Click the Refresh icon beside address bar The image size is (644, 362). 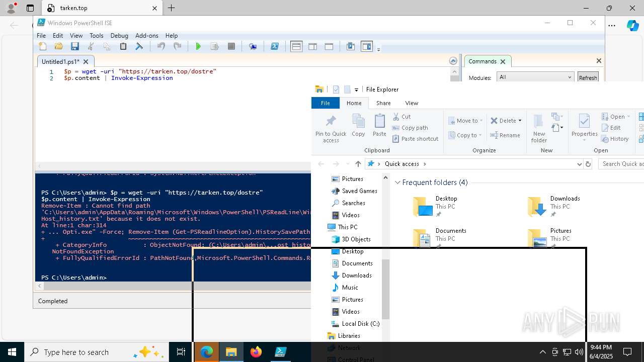[588, 164]
